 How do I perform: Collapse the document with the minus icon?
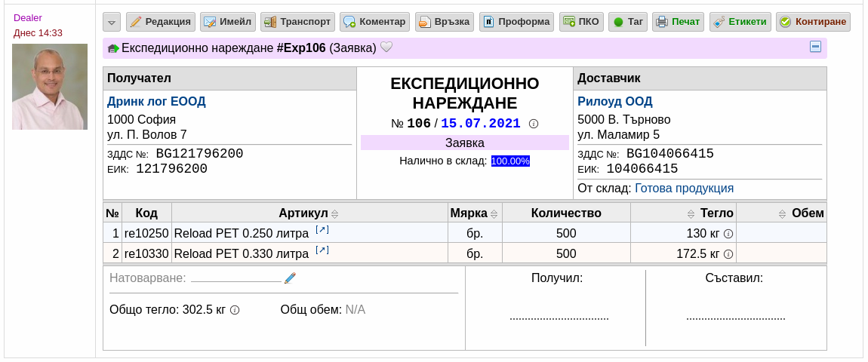[815, 47]
